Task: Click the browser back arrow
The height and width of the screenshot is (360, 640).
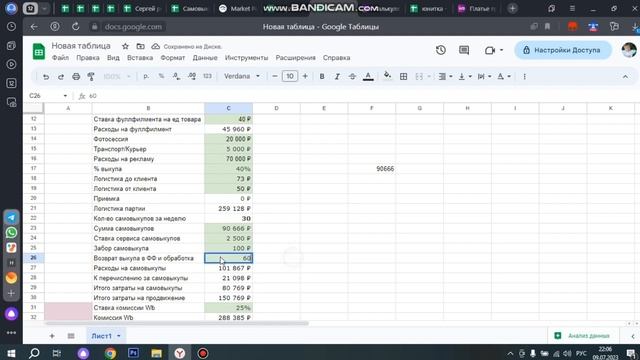Action: pyautogui.click(x=34, y=27)
